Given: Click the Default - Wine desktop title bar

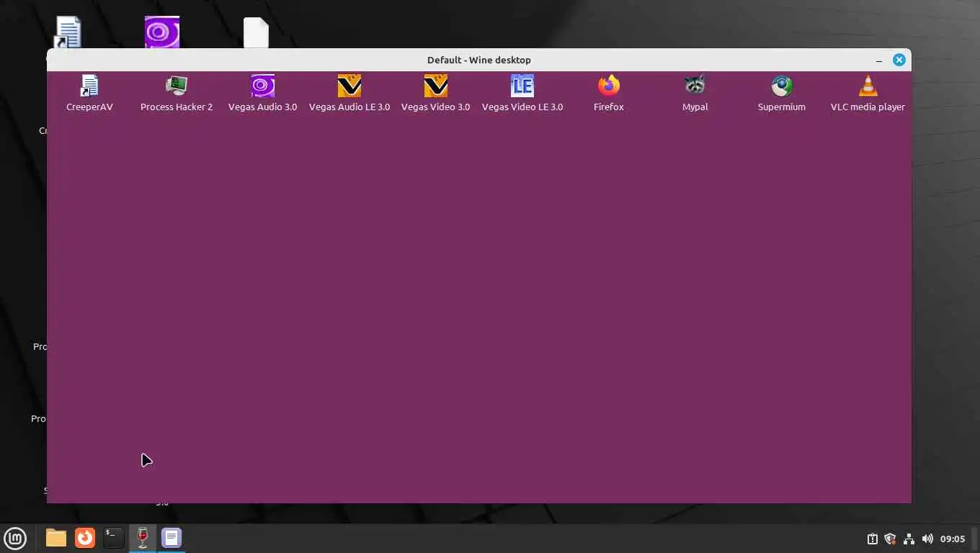Looking at the screenshot, I should click(478, 60).
